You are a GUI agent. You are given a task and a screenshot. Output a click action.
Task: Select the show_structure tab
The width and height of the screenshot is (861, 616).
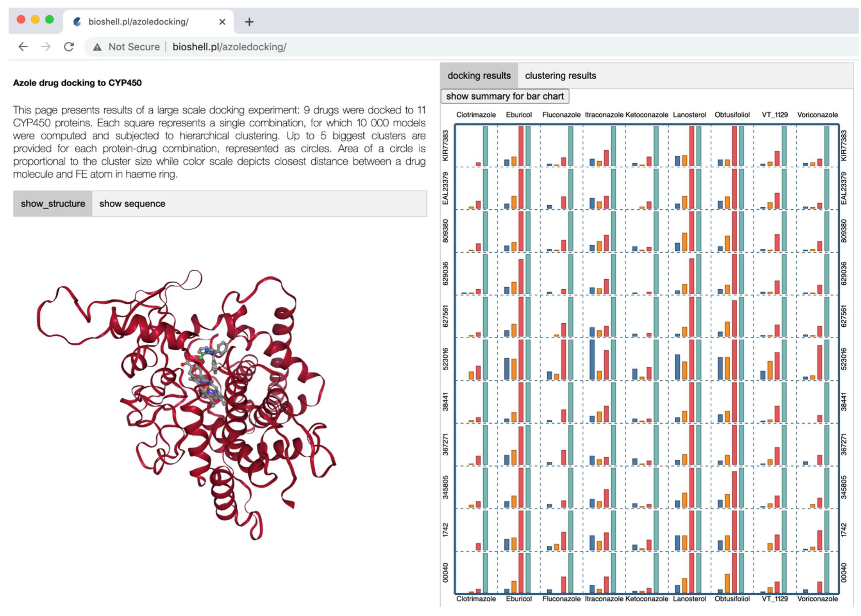click(53, 204)
